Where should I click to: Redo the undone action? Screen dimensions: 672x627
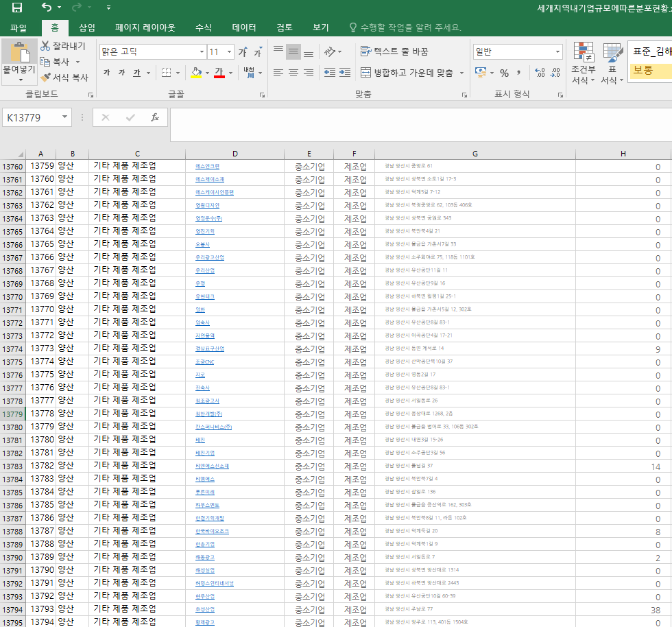(x=77, y=8)
